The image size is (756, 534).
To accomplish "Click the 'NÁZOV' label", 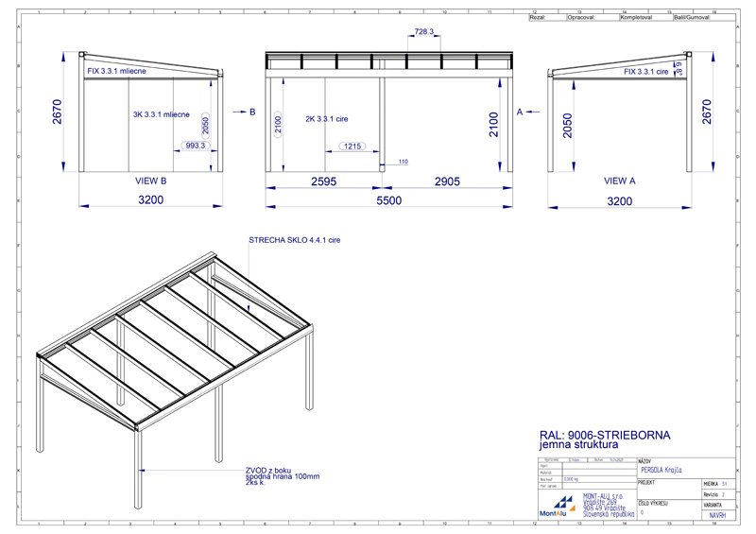I will 644,461.
